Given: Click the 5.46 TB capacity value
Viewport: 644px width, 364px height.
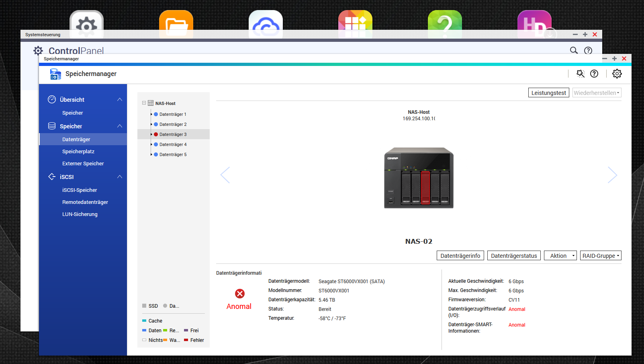Looking at the screenshot, I should tap(327, 300).
